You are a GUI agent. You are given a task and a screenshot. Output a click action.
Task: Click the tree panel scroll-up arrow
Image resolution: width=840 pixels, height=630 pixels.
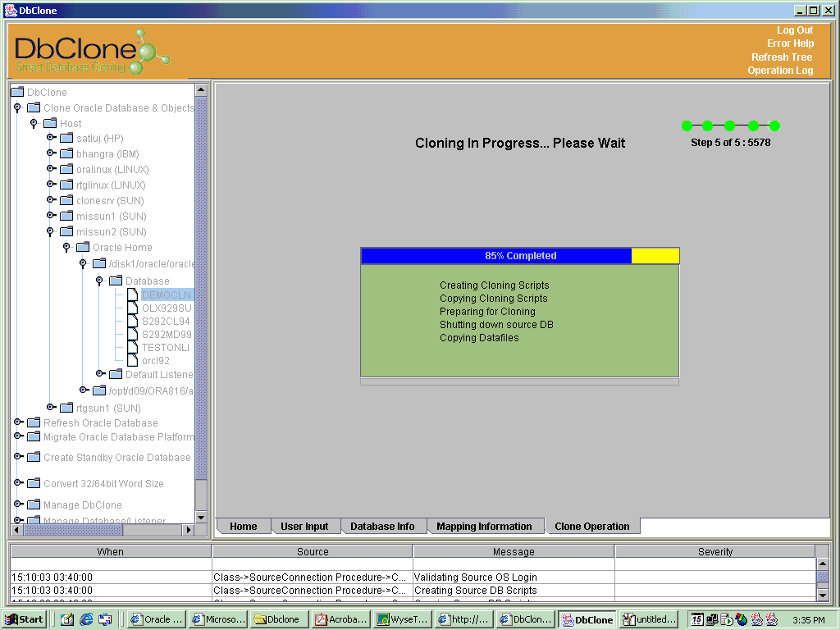pos(201,89)
